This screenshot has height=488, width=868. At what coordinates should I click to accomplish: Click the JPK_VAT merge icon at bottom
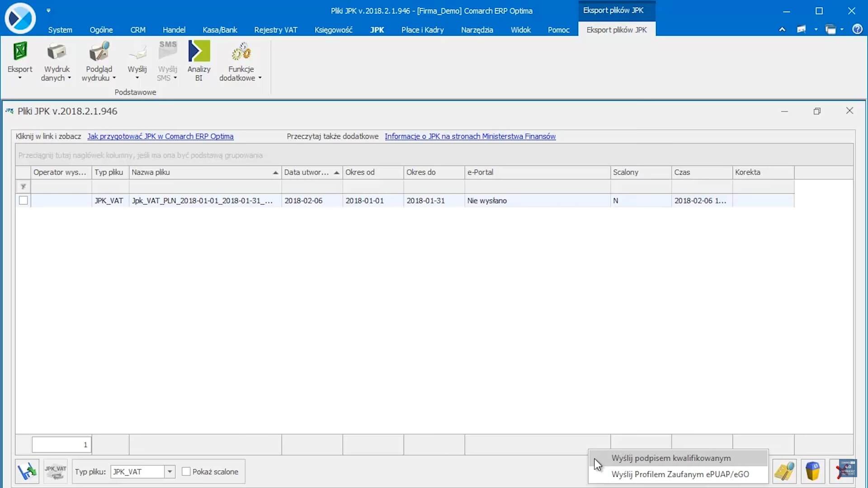click(56, 471)
